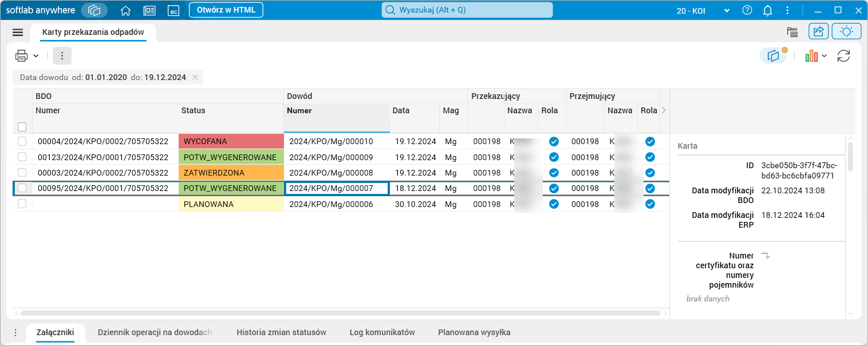Click the details panel vertical scrollbar thumb
Screen dimensions: 868x346
coord(850,157)
